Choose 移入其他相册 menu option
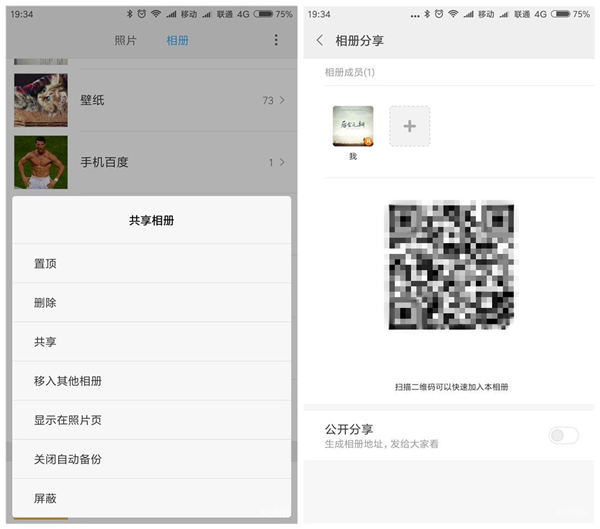 pos(152,381)
